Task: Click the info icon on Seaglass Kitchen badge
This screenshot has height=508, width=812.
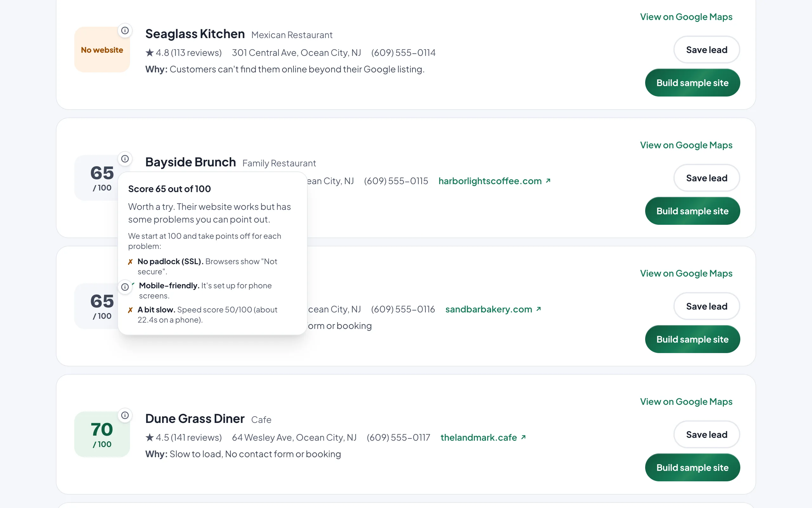Action: click(x=125, y=30)
